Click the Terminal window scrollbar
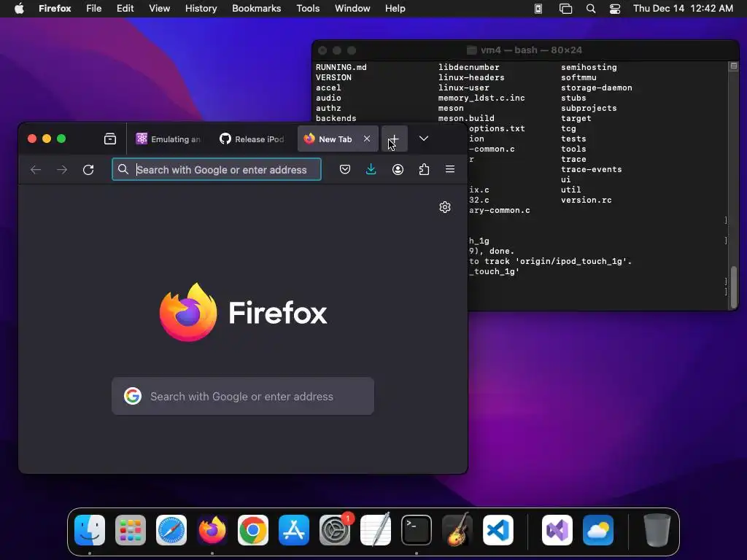The width and height of the screenshot is (747, 560). coord(734,287)
